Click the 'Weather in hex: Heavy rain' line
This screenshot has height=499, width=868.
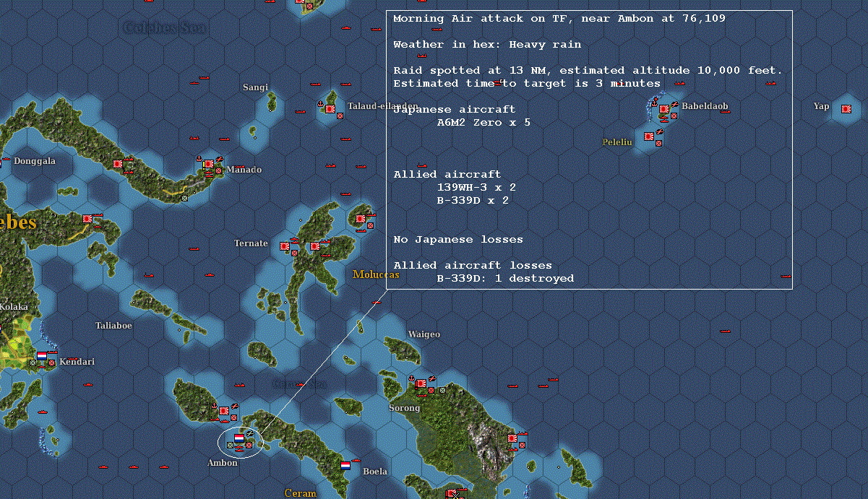tap(487, 44)
